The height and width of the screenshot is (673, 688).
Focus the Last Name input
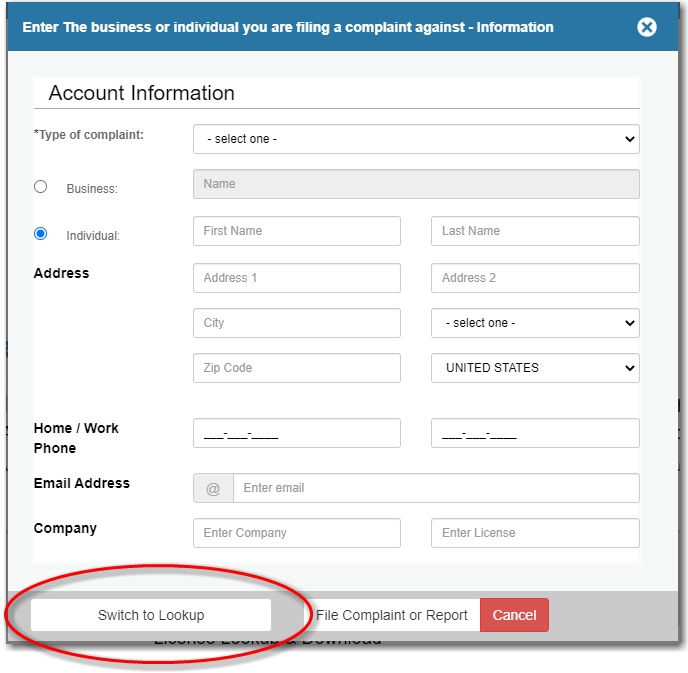tap(535, 231)
